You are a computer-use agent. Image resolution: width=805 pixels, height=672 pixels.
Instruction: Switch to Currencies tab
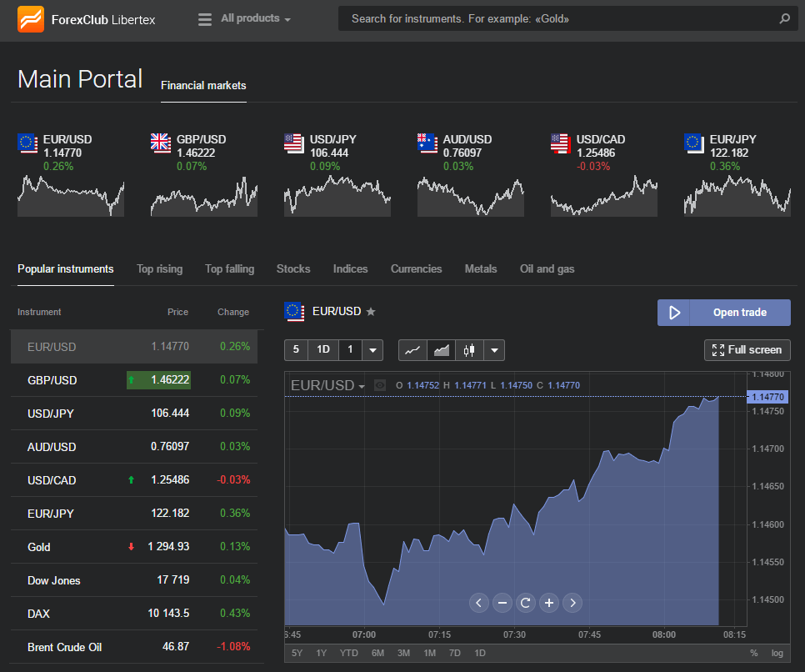click(417, 269)
